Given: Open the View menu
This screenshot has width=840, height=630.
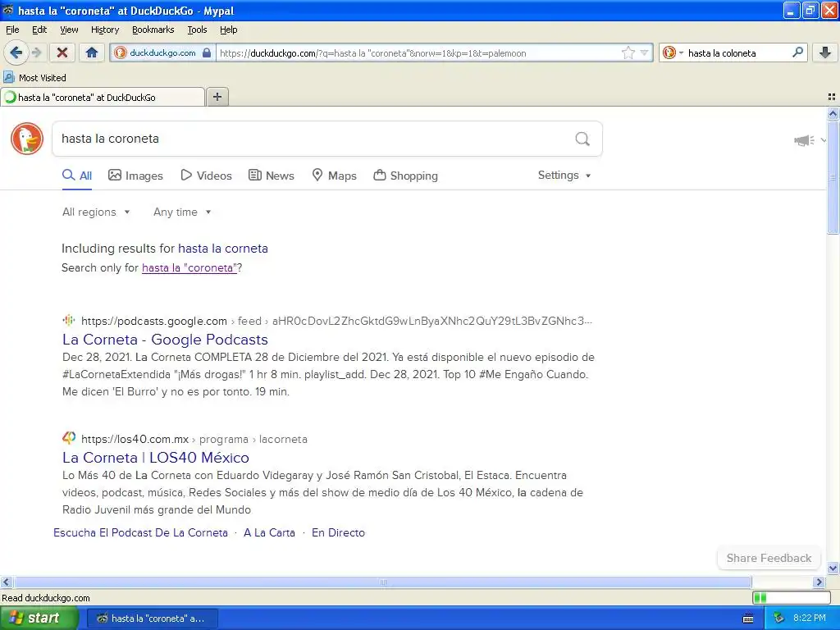Looking at the screenshot, I should pyautogui.click(x=69, y=30).
